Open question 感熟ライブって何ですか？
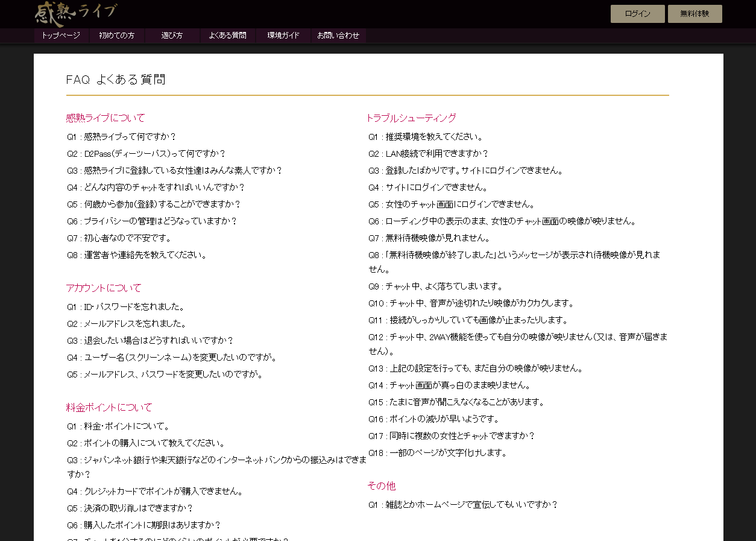This screenshot has width=756, height=541. 122,137
